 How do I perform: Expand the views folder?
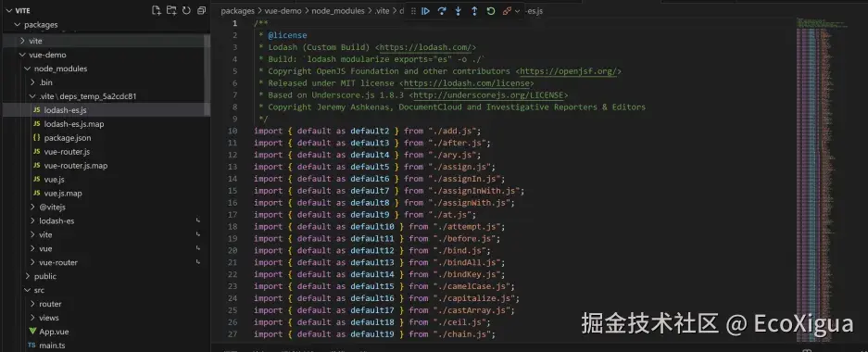pyautogui.click(x=32, y=318)
